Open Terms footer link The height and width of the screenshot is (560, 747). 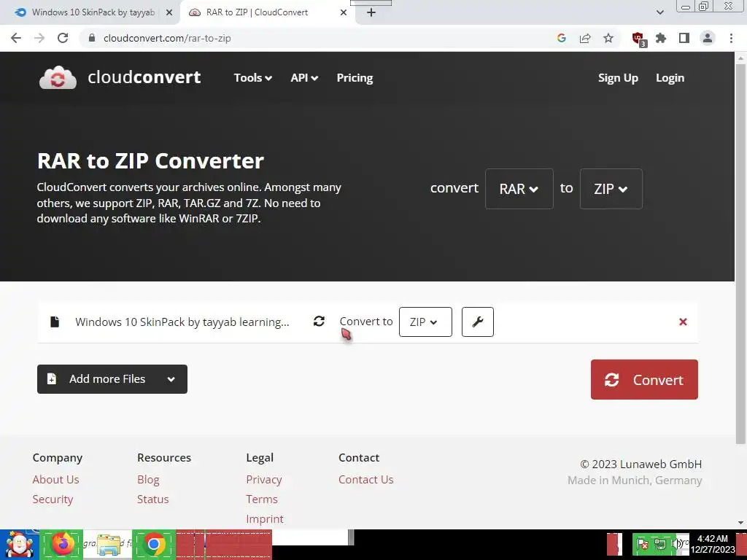click(x=262, y=499)
